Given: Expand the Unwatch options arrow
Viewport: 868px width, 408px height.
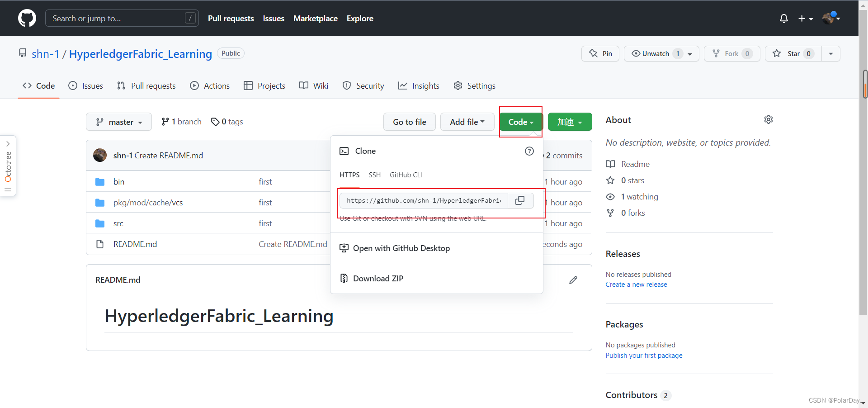Looking at the screenshot, I should pos(690,54).
